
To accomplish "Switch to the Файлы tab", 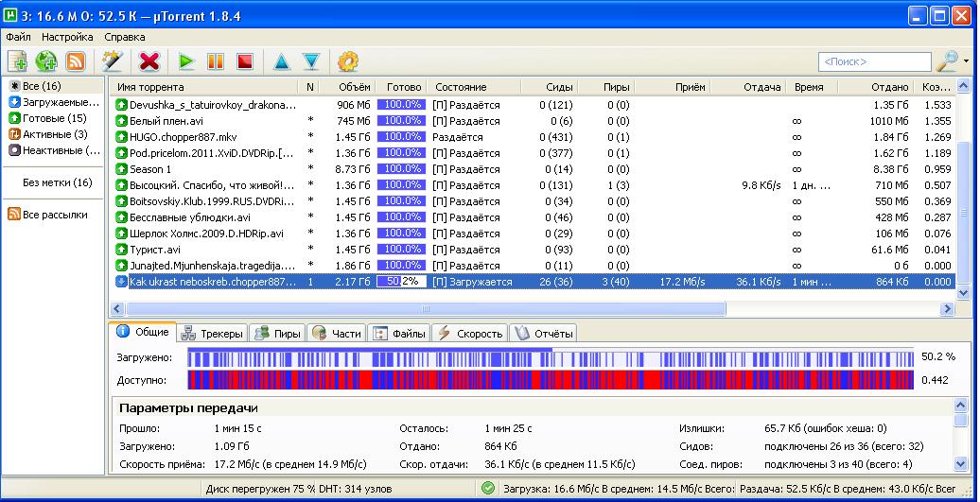I will (399, 334).
